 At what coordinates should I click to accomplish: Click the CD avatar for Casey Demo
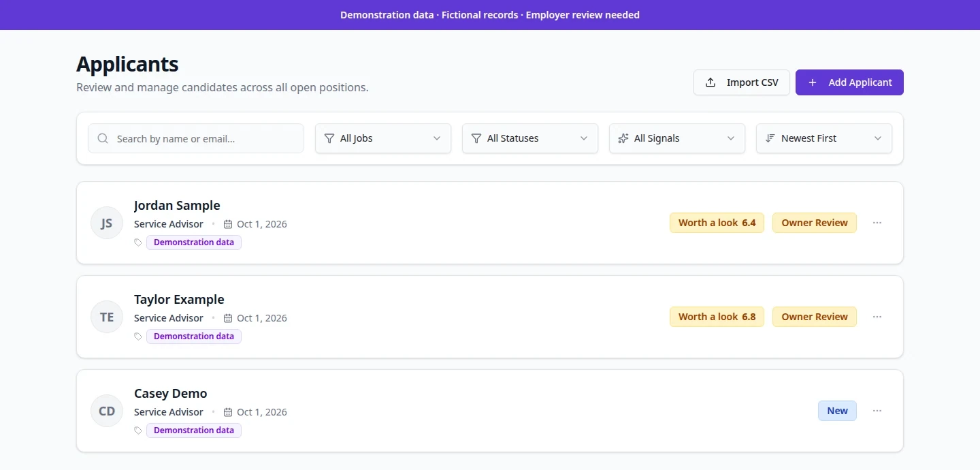pos(107,411)
